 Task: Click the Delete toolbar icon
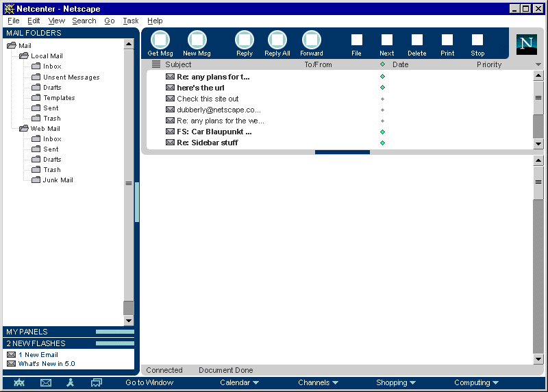[417, 40]
